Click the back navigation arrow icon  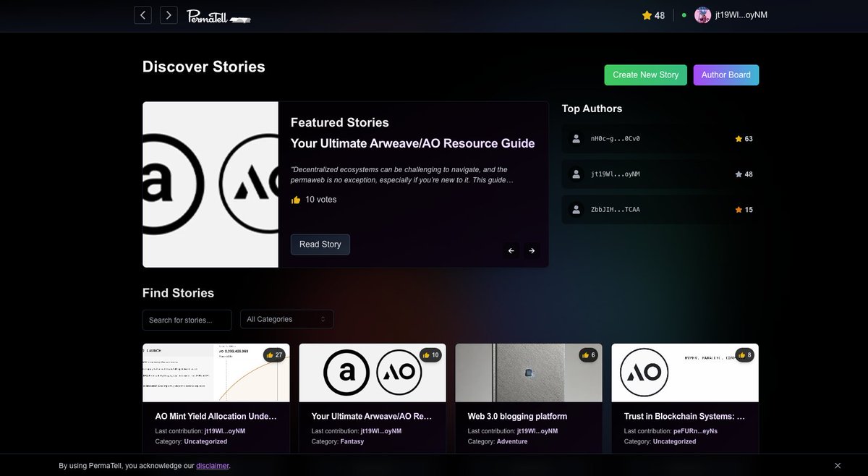142,14
